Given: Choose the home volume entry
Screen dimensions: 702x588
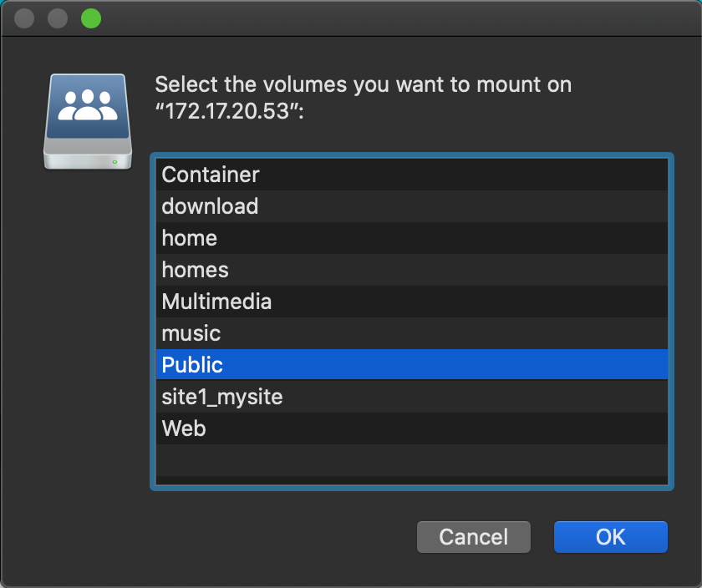Looking at the screenshot, I should click(412, 238).
